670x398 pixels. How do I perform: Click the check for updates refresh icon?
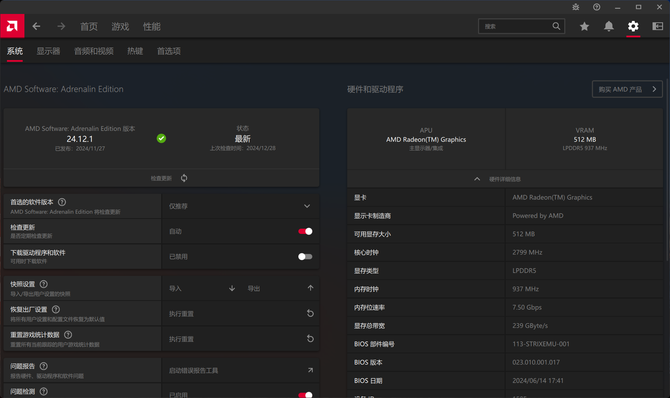point(184,178)
